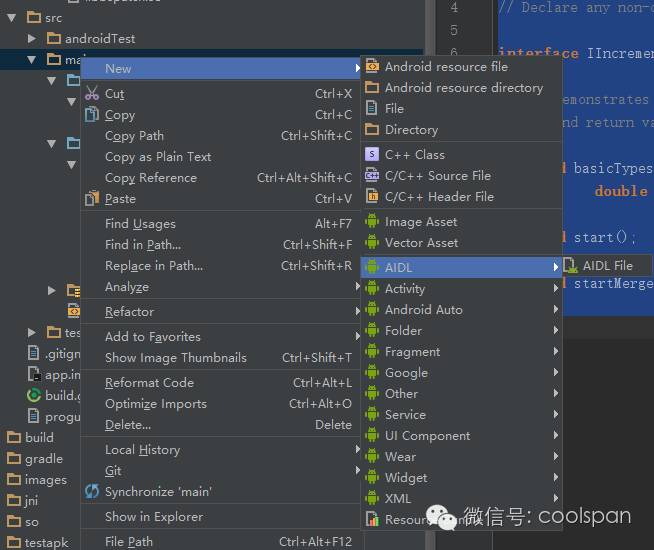Collapse the src folder tree arrow

pyautogui.click(x=12, y=18)
